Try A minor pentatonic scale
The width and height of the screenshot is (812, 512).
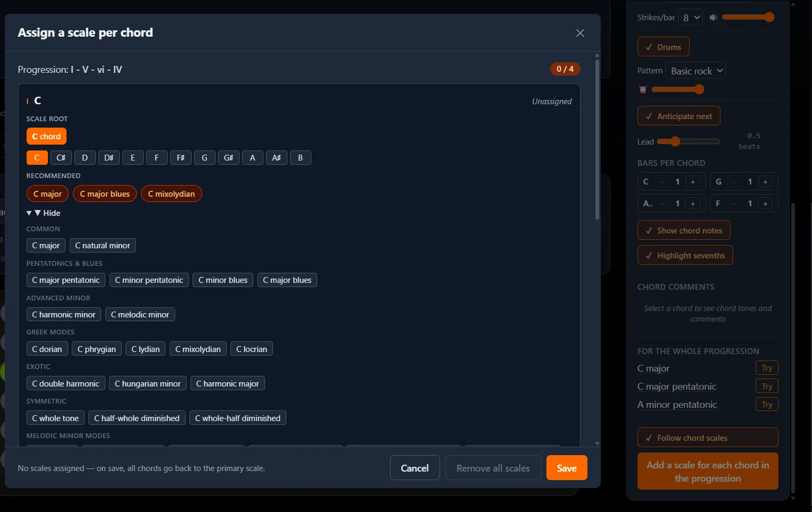767,405
